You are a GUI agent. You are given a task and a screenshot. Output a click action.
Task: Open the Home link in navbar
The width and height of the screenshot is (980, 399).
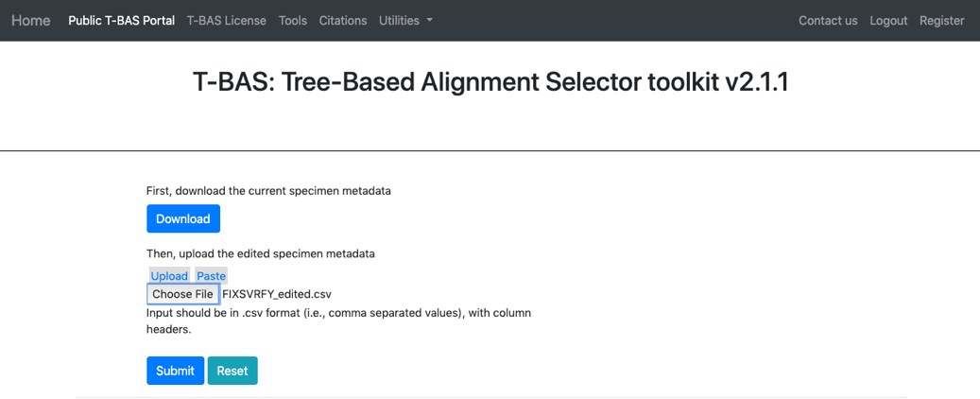click(x=30, y=21)
